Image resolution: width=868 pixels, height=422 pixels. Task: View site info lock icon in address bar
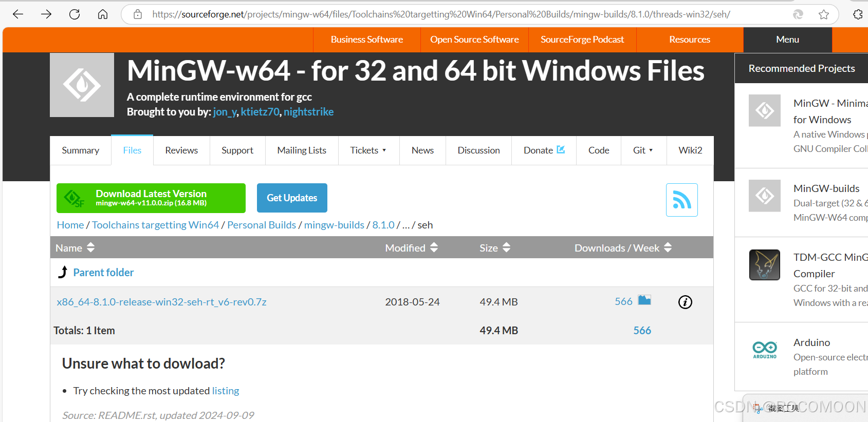(x=138, y=14)
